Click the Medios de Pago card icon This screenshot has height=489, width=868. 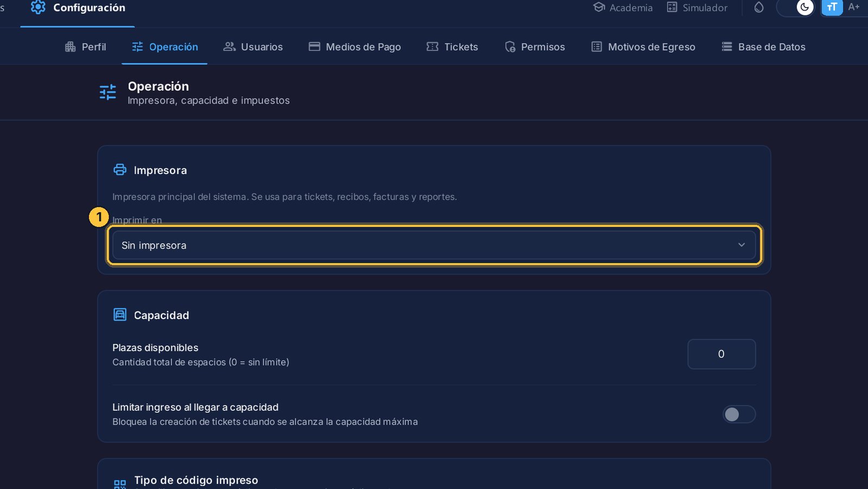point(314,47)
